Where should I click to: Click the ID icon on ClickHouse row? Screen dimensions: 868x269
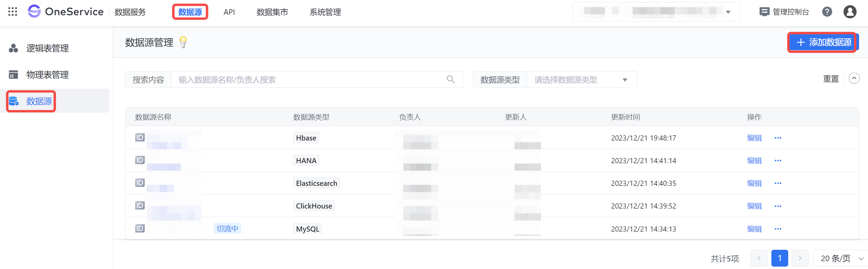140,205
